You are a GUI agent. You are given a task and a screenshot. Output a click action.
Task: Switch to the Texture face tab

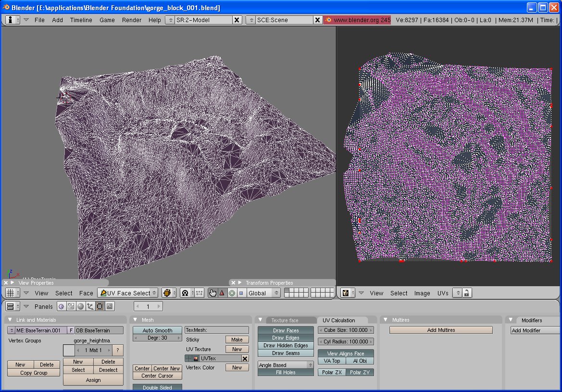285,320
